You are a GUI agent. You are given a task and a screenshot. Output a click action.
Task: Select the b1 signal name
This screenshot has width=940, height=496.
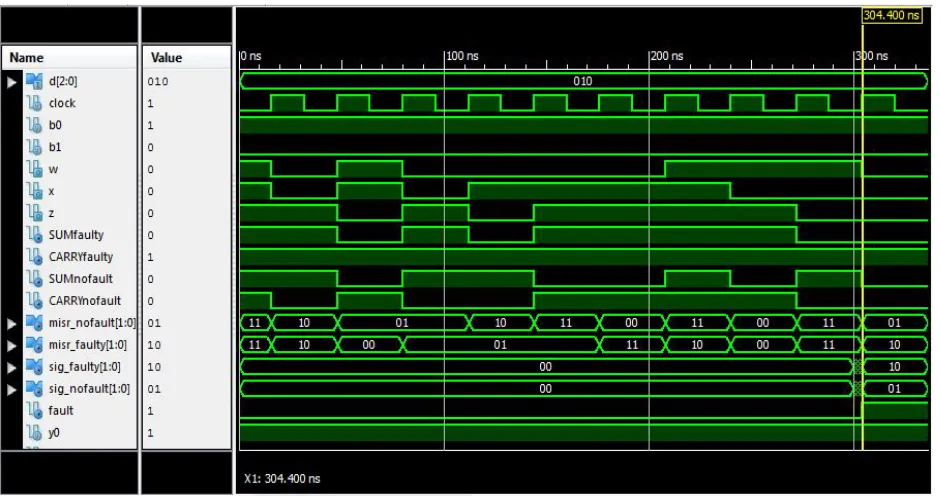point(55,147)
